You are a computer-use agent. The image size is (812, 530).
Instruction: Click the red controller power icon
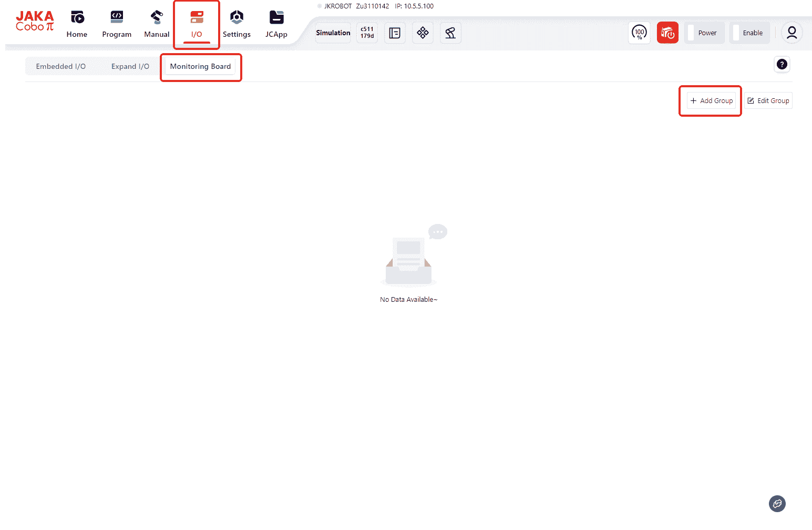(x=667, y=33)
